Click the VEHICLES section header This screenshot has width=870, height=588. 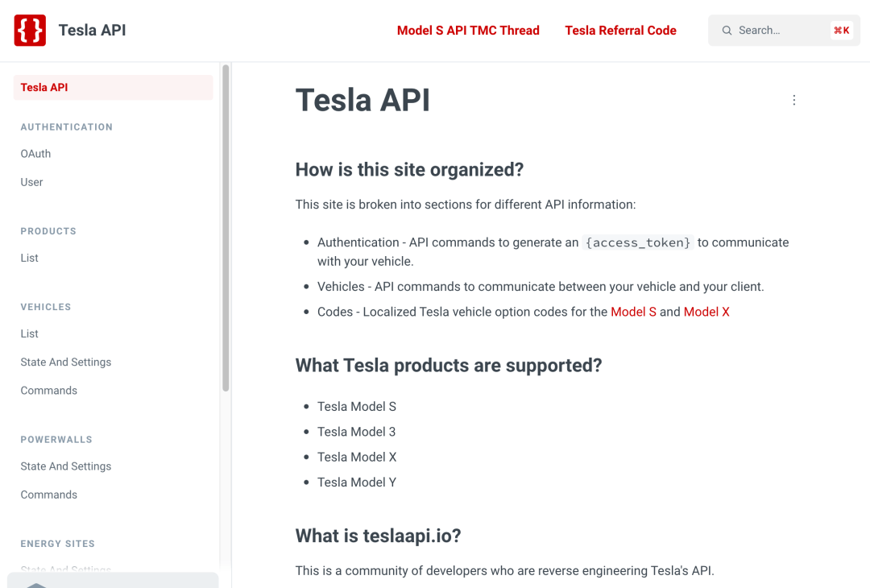(x=45, y=307)
